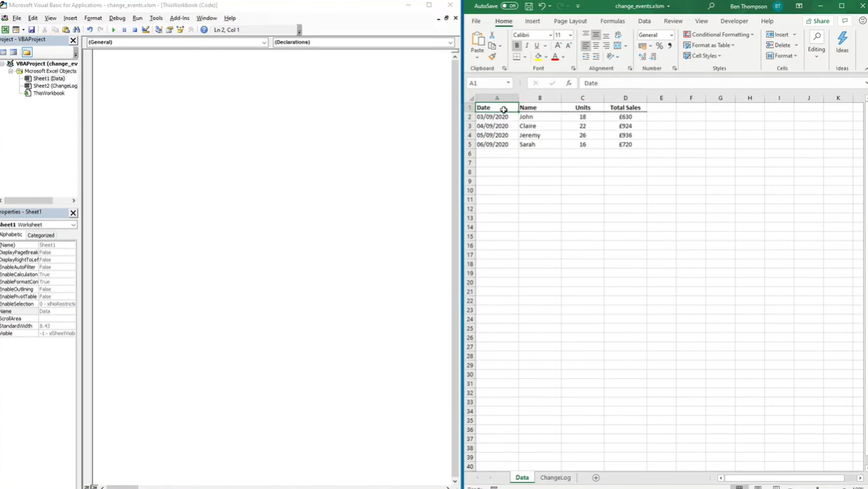868x489 pixels.
Task: Collapse the Microsoft Excel Objects folder
Action: (10, 72)
